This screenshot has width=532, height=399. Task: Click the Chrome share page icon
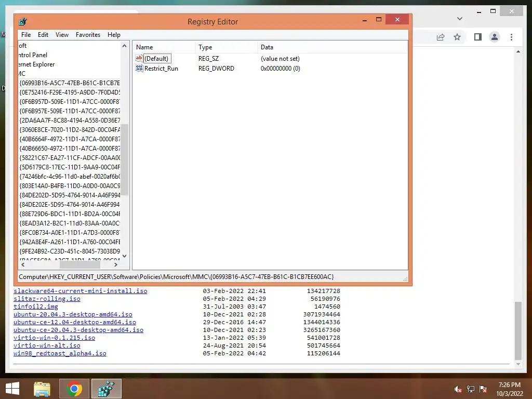(441, 37)
